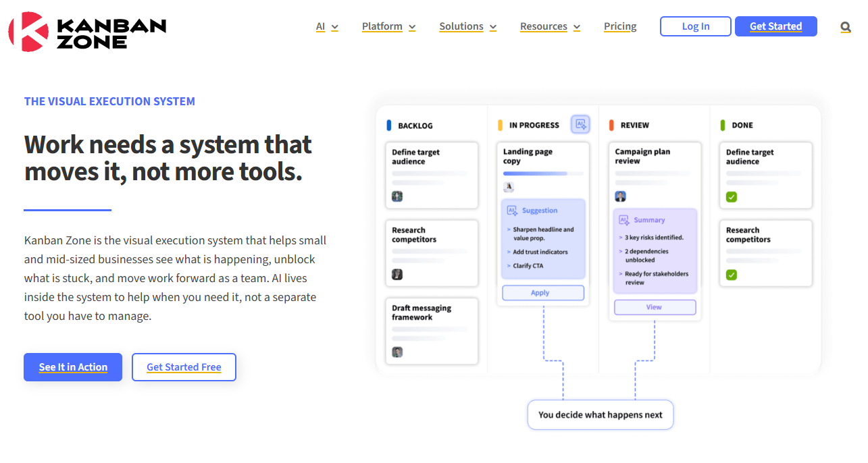Click the orange marker beside REVIEW
868x463 pixels.
(611, 125)
